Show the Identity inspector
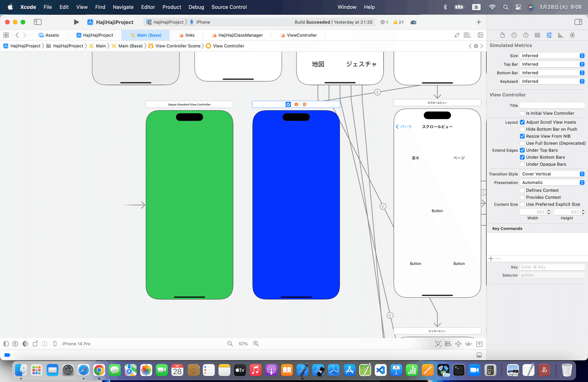Screen dimensions: 588x382 (x=538, y=35)
